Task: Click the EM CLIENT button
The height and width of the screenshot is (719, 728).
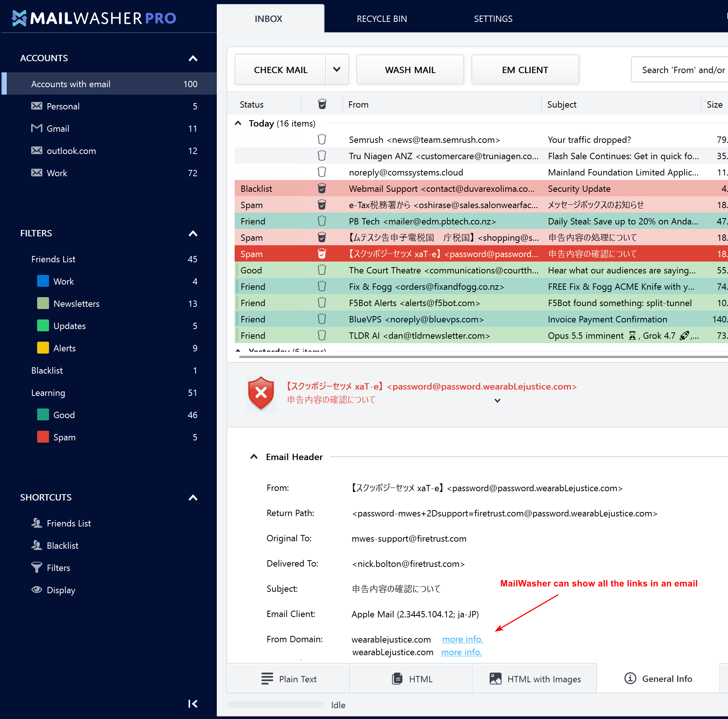Action: point(525,70)
